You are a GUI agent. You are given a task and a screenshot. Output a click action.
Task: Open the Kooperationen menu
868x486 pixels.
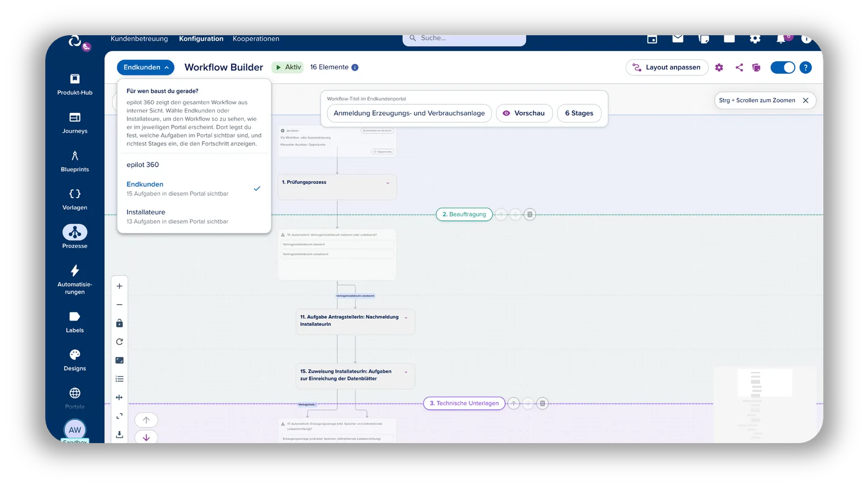coord(256,39)
